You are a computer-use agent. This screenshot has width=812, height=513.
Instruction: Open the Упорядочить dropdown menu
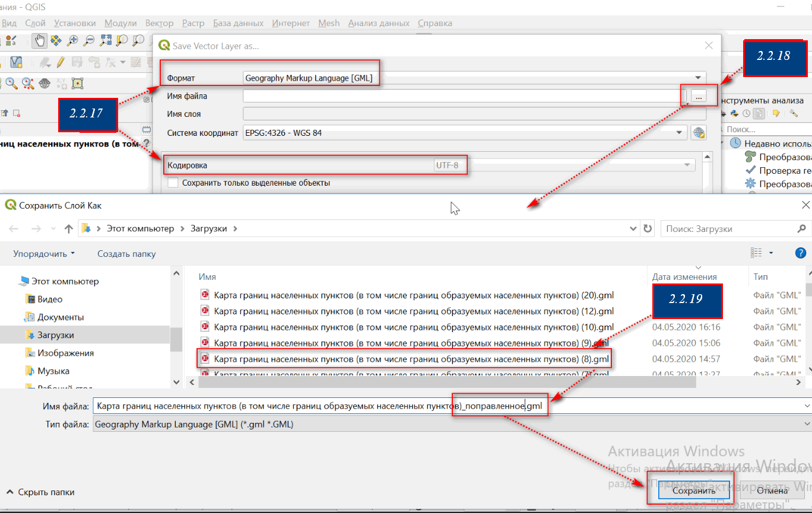coord(44,253)
